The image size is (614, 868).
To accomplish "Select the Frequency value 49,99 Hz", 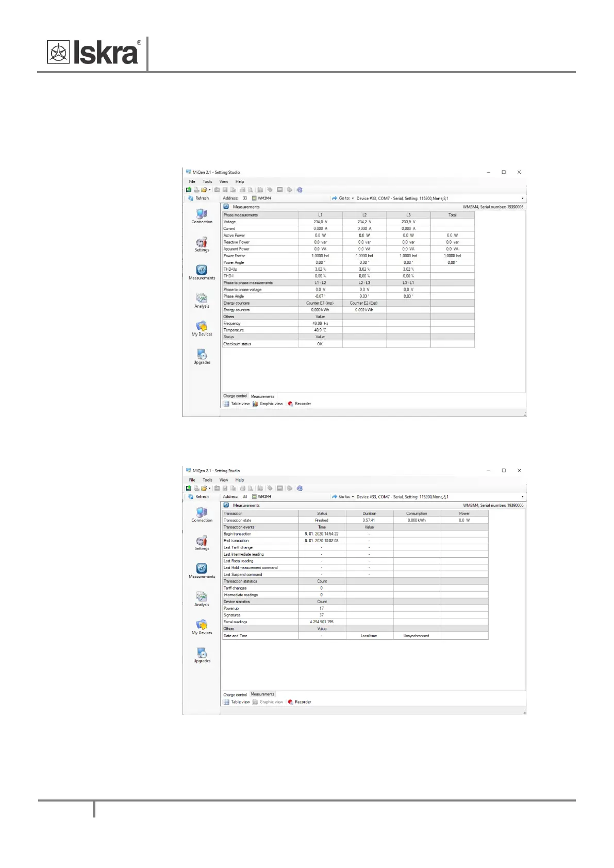I will [x=321, y=323].
